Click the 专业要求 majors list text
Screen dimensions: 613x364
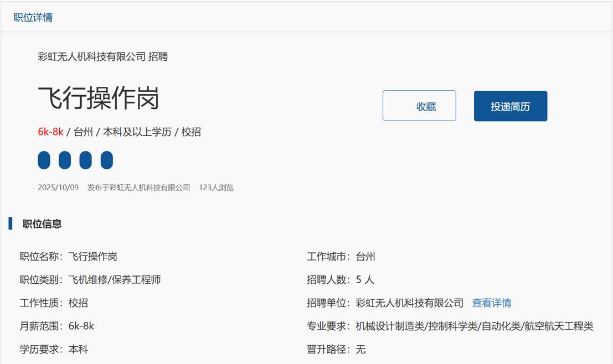tap(474, 326)
